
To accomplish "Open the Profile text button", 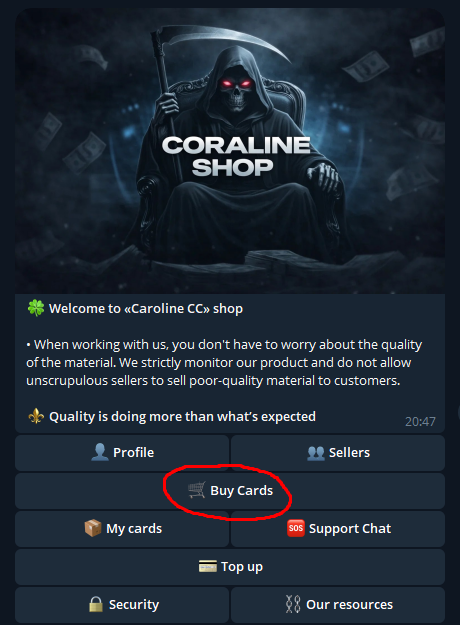I will click(134, 452).
